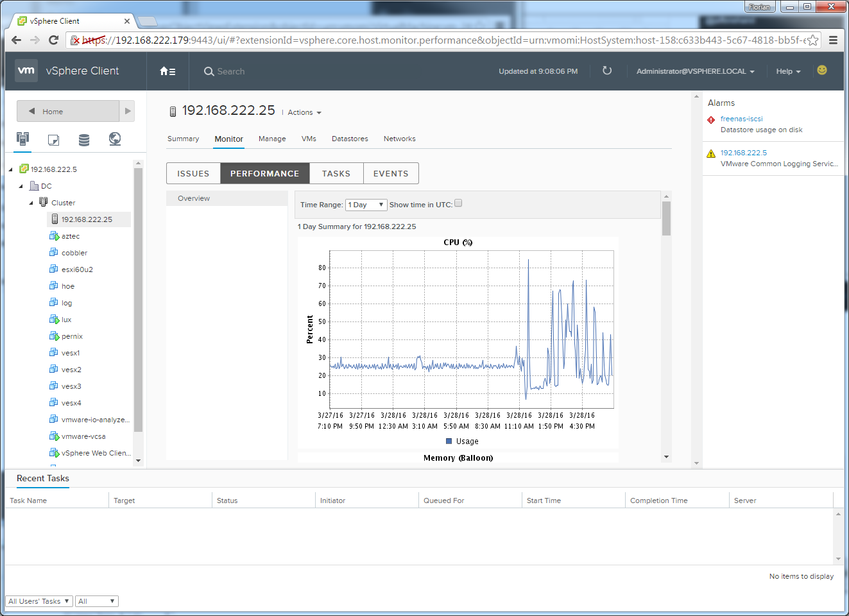Click the DC datacenter icon
The height and width of the screenshot is (616, 849).
[x=34, y=185]
